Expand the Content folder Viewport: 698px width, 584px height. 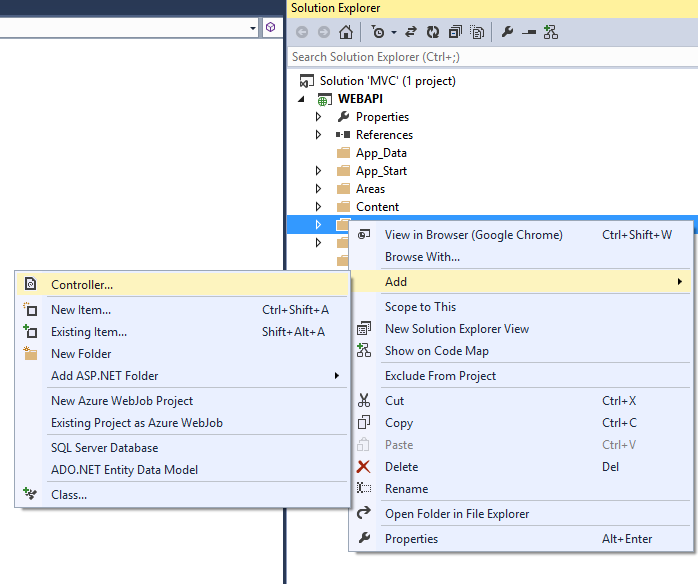point(318,207)
